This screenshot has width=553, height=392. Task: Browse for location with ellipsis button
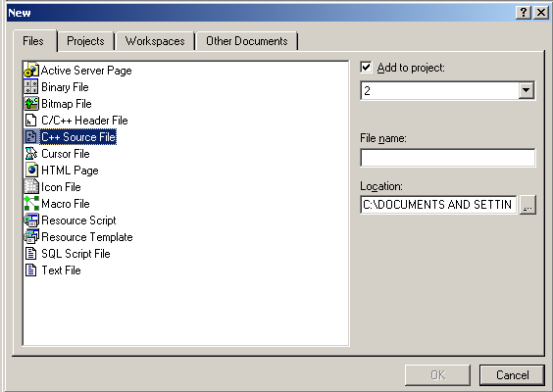point(528,205)
